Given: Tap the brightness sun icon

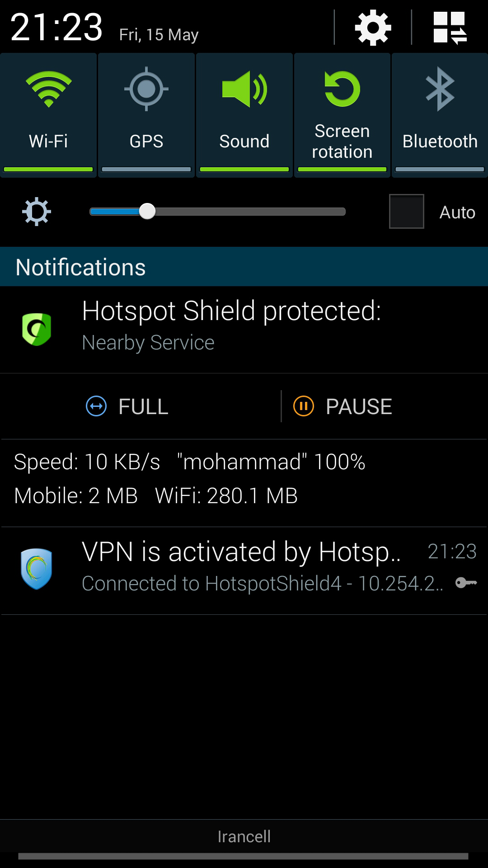Looking at the screenshot, I should coord(37,212).
